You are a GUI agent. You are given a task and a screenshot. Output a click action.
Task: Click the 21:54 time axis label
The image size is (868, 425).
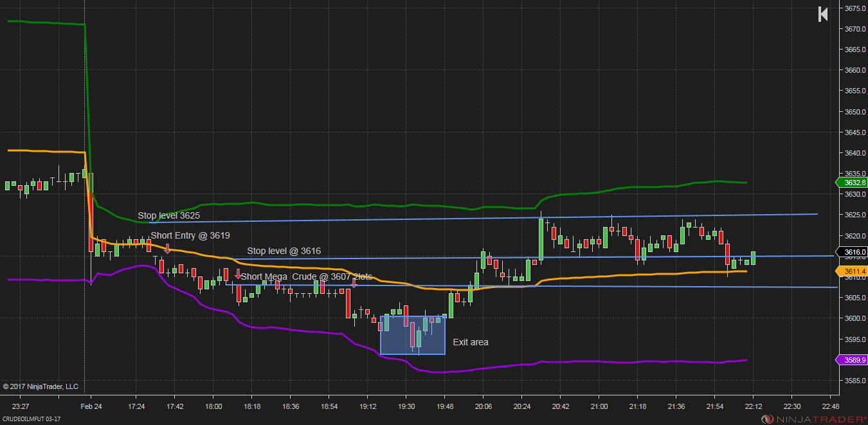(x=715, y=406)
